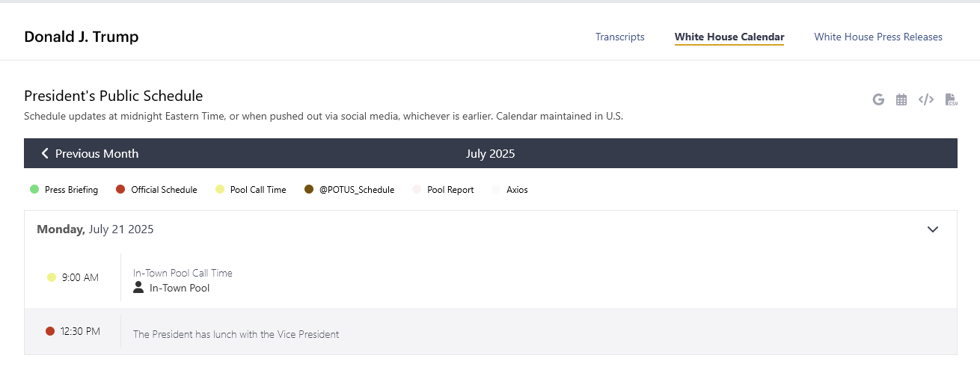This screenshot has height=367, width=980.
Task: Toggle Pool Call Time yellow legend filter
Action: click(220, 190)
